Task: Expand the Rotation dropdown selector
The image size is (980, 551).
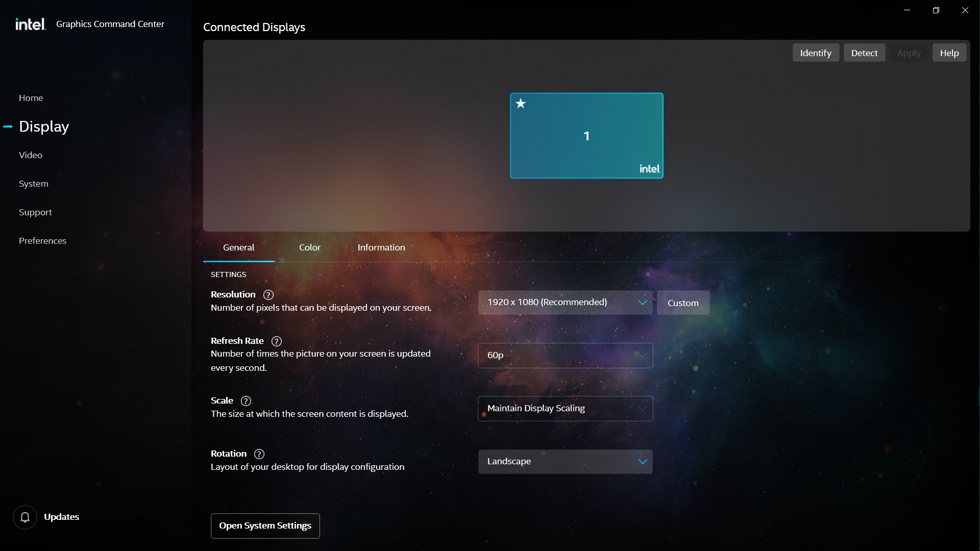Action: (x=565, y=461)
